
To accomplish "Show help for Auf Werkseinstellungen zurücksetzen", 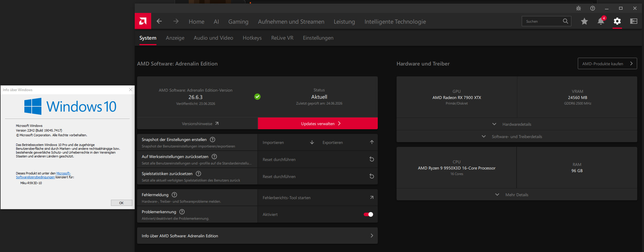I will tap(214, 157).
